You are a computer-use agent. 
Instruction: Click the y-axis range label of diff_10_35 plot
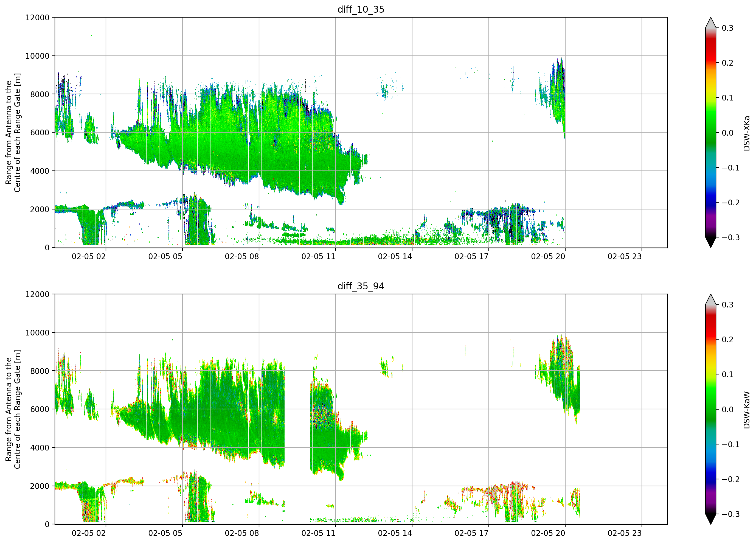(13, 132)
